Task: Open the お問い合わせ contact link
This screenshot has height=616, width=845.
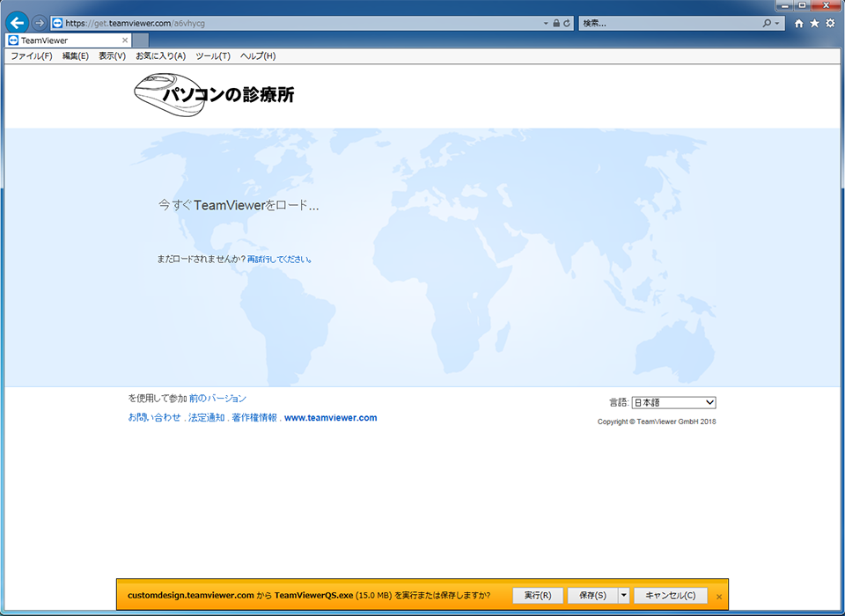Action: tap(155, 418)
